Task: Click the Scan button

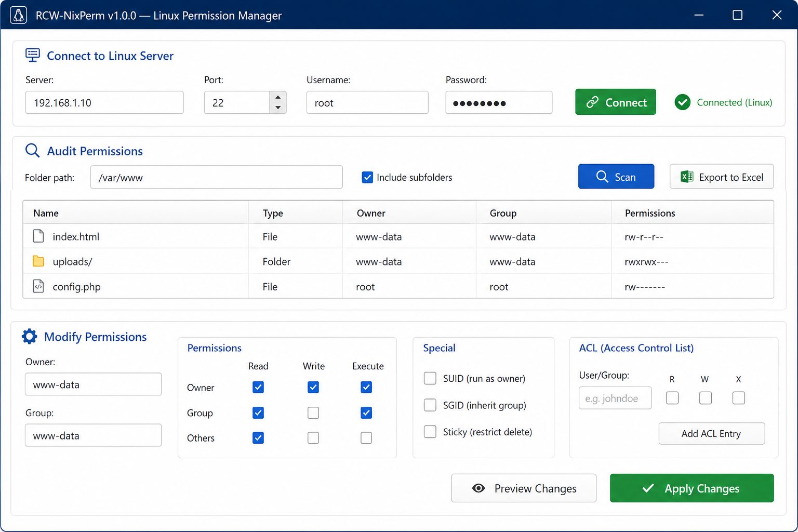Action: 616,177
